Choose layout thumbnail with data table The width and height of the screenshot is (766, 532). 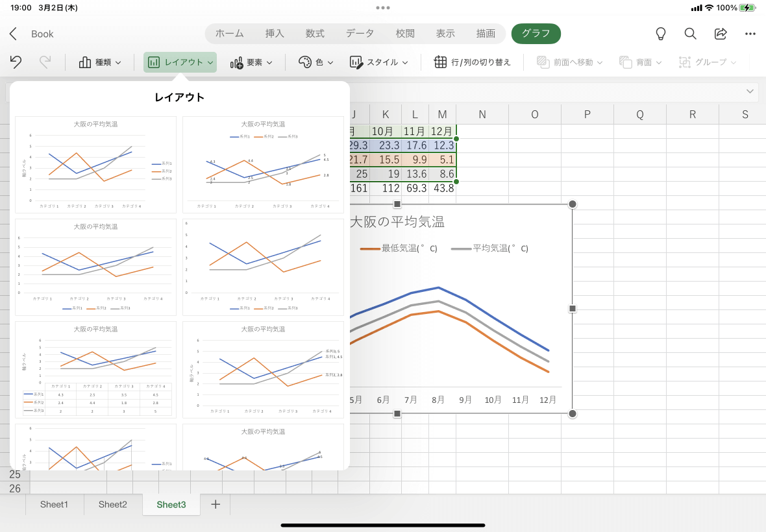point(96,369)
